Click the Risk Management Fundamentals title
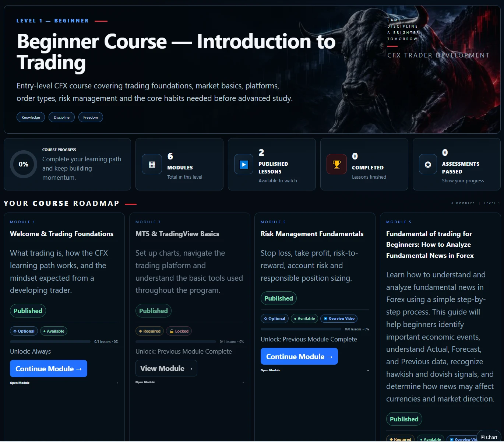 312,234
